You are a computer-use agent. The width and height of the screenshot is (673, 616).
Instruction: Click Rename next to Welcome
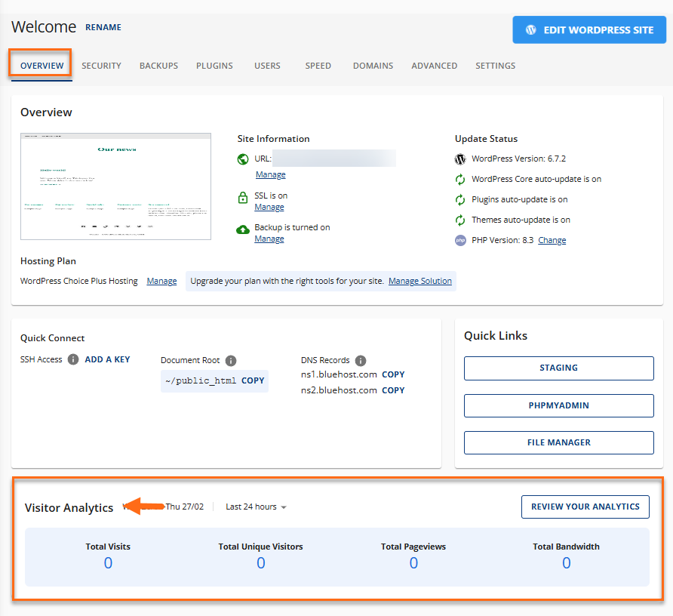103,27
